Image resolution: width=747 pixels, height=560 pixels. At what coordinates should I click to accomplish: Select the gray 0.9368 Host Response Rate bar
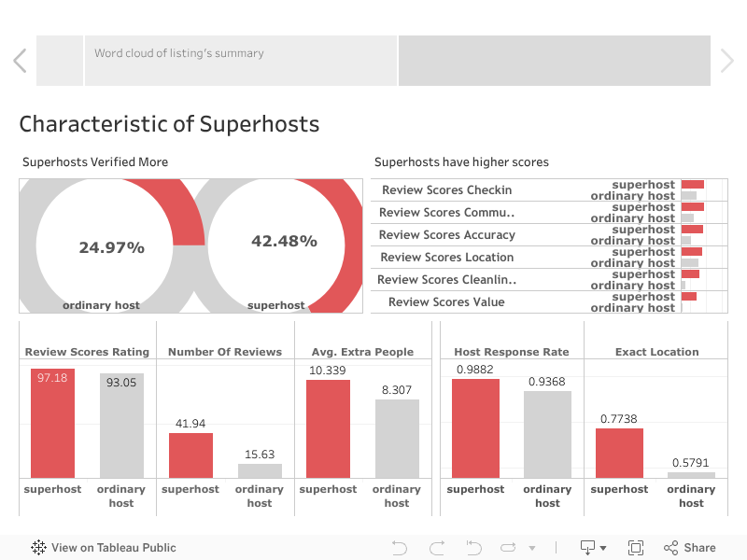tap(547, 434)
